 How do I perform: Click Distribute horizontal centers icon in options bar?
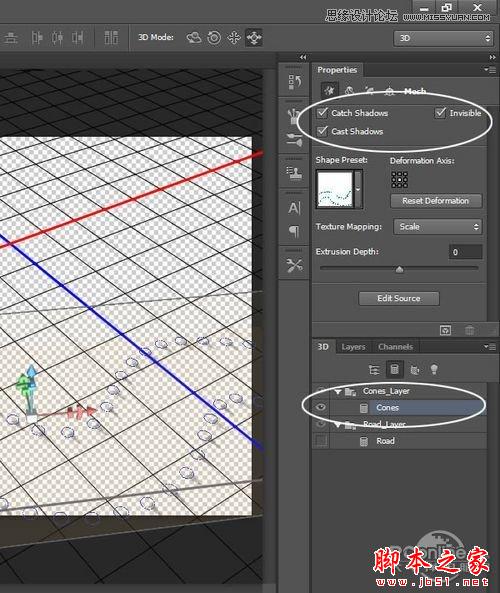[x=57, y=38]
